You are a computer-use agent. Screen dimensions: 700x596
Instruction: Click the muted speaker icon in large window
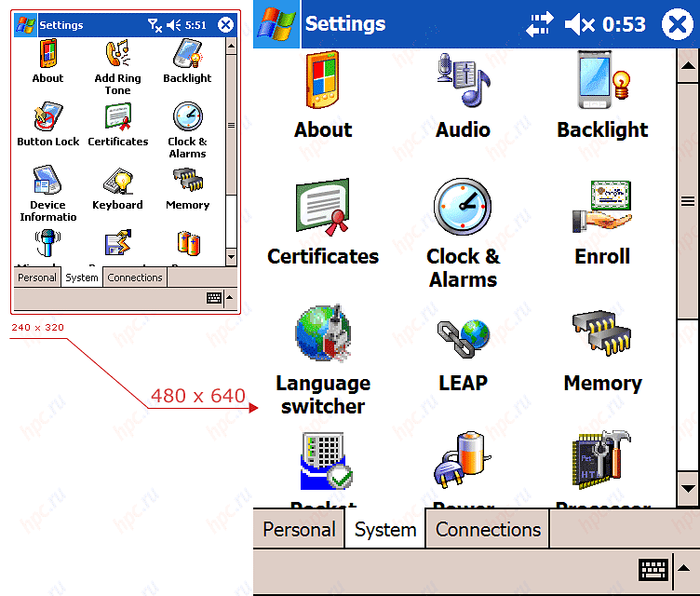[579, 24]
